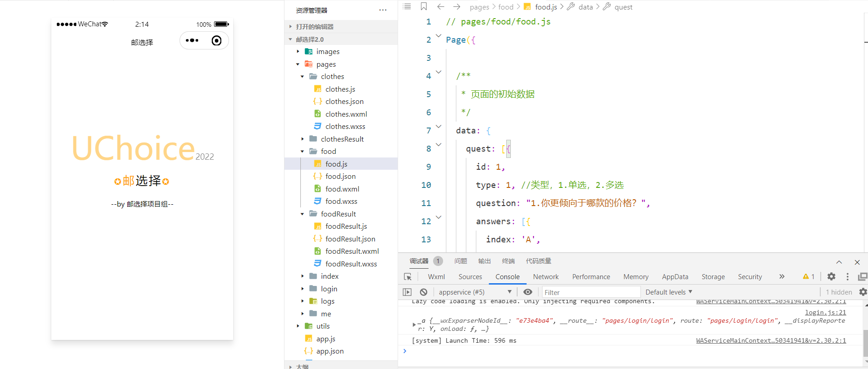
Task: Open devtools customize vertical dots menu
Action: (x=848, y=276)
